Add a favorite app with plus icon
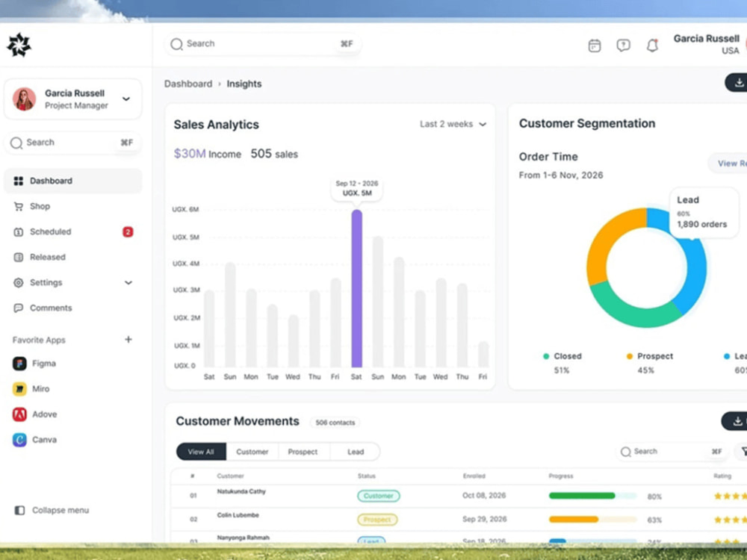 pyautogui.click(x=128, y=340)
